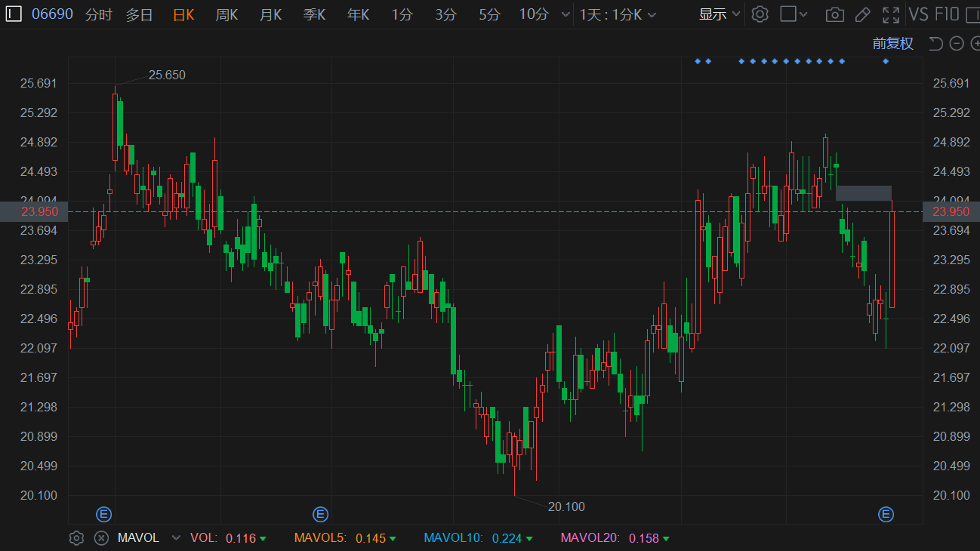This screenshot has height=551, width=980.
Task: Open the MAVOL indicator settings gear
Action: [x=76, y=538]
